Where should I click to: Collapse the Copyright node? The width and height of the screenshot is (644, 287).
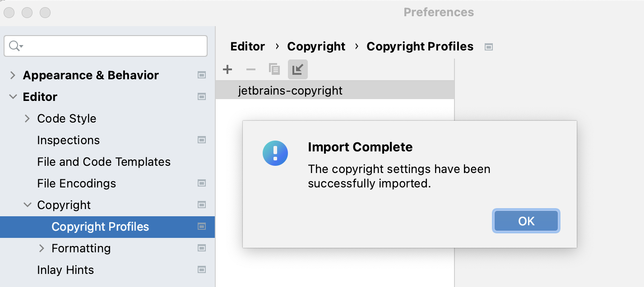(x=28, y=205)
